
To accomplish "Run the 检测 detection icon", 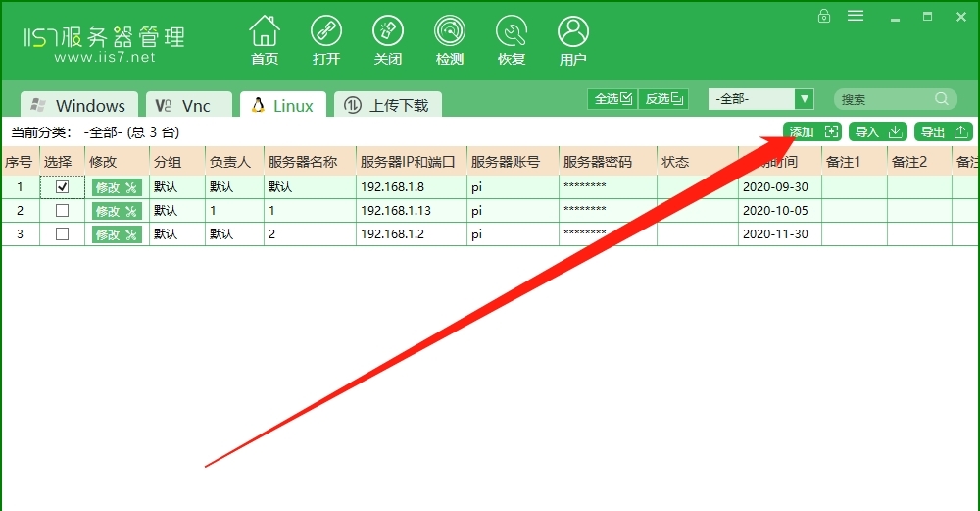I will [450, 40].
